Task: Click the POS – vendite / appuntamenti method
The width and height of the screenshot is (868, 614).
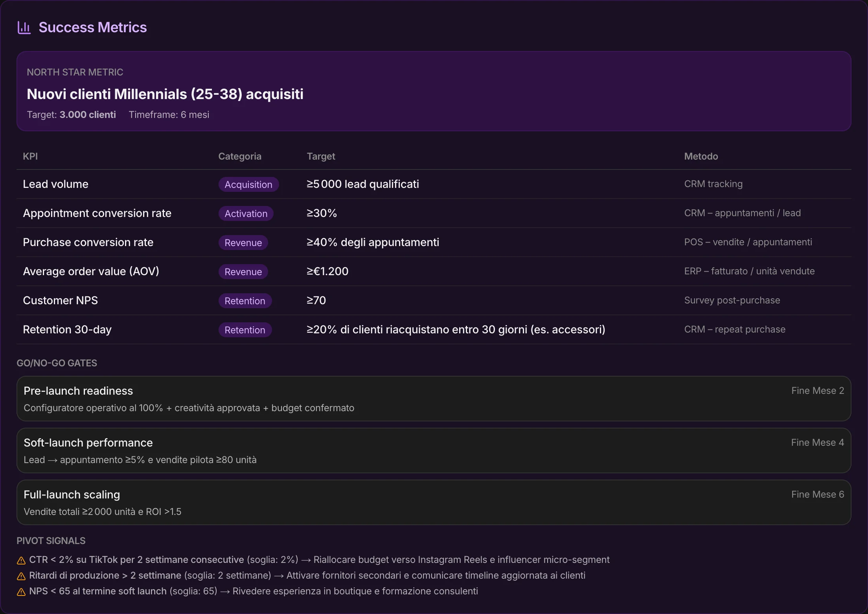Action: [748, 242]
